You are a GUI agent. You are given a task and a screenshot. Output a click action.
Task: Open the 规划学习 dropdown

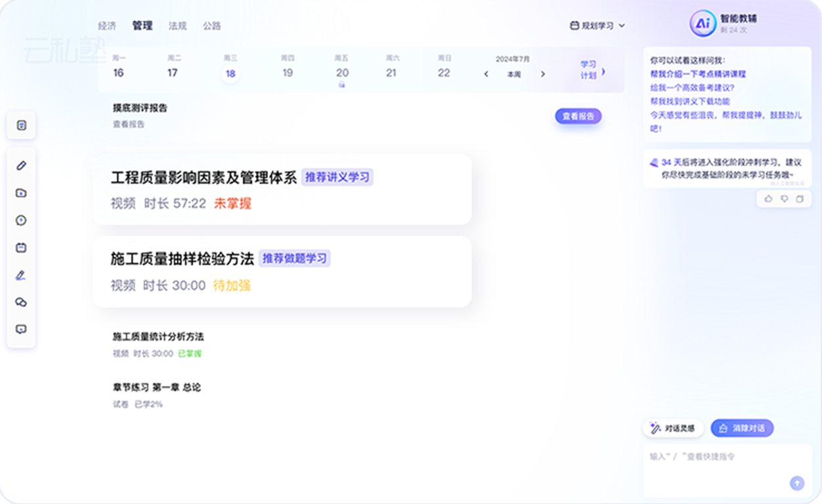click(597, 26)
